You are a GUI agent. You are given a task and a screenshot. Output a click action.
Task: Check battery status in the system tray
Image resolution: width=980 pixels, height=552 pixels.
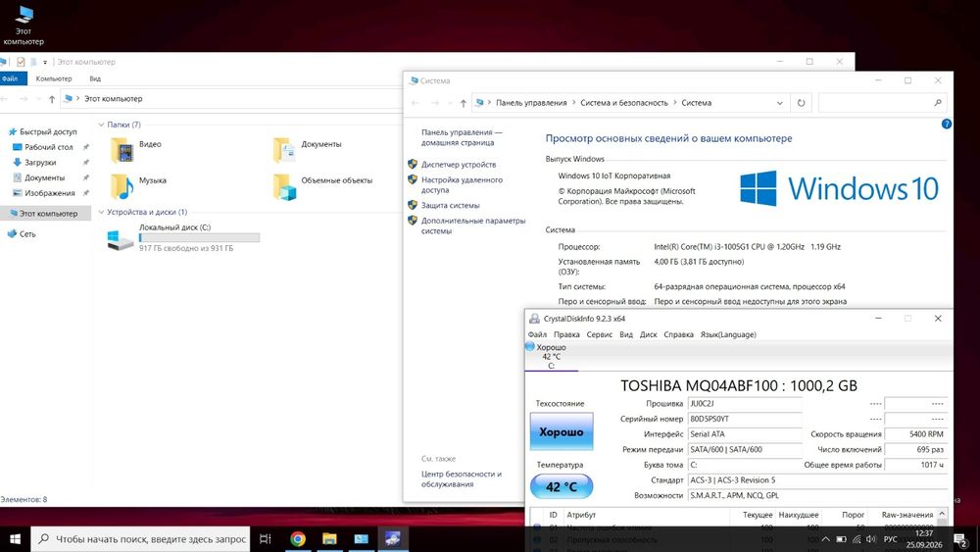(x=841, y=539)
